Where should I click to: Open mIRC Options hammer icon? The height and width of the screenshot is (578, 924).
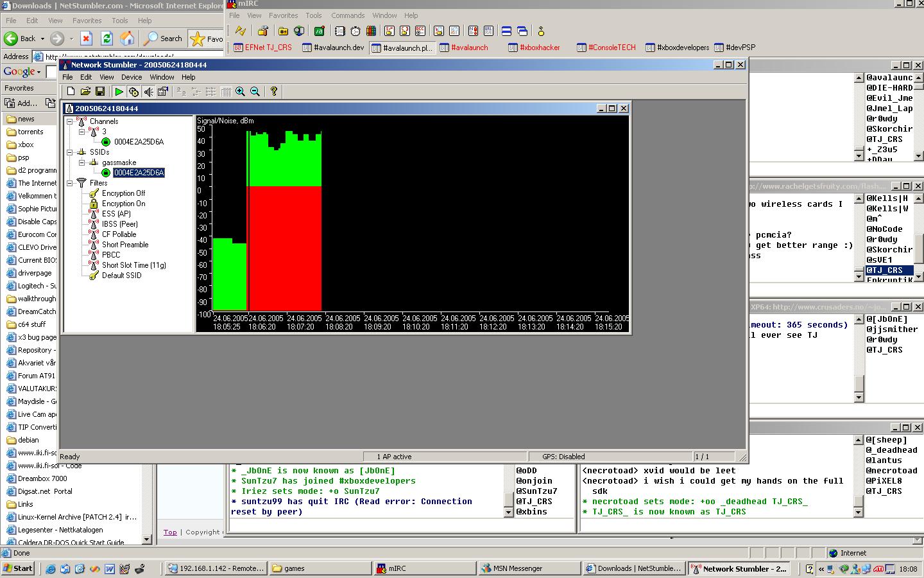[x=262, y=31]
